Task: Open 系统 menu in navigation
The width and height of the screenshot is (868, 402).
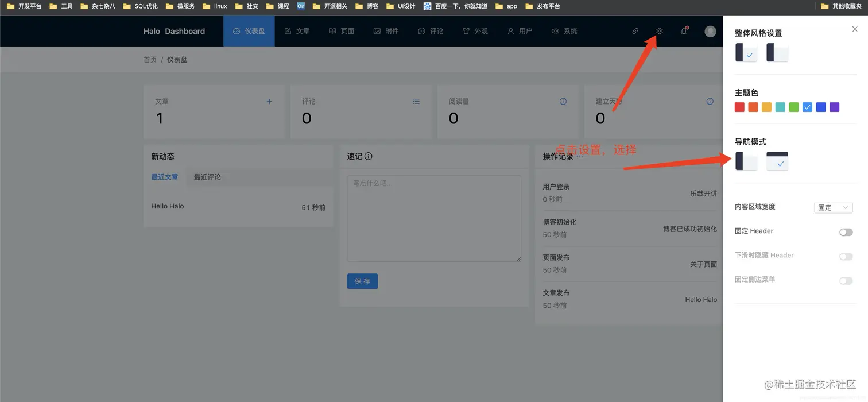Action: click(564, 31)
